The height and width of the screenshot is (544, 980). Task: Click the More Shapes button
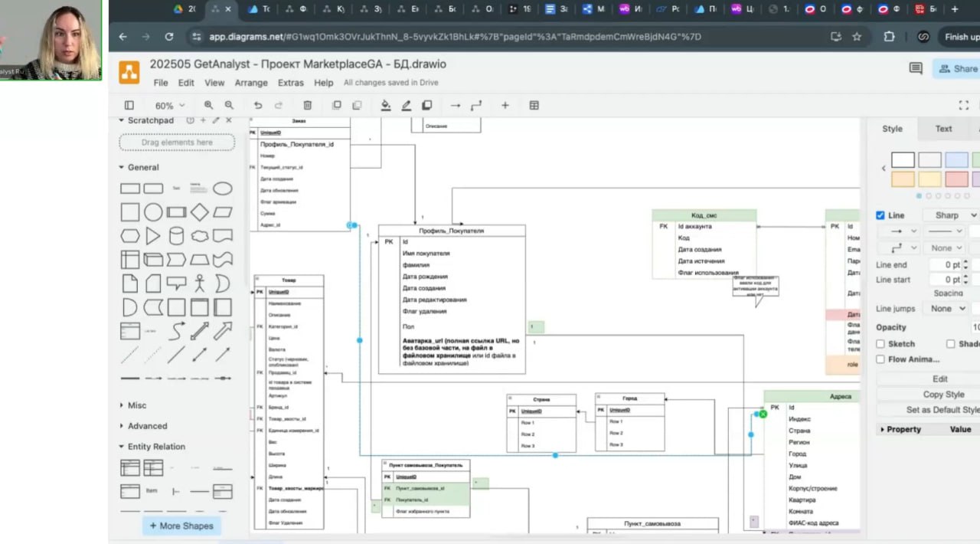pyautogui.click(x=182, y=526)
